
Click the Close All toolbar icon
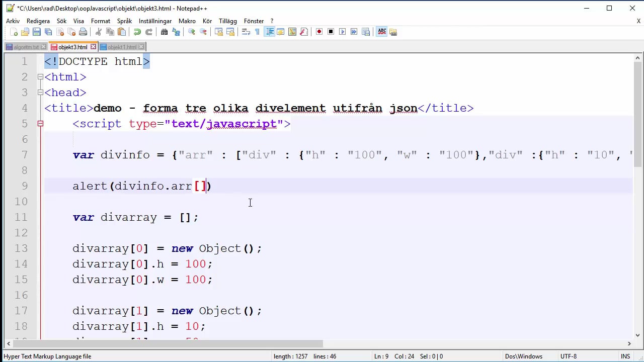[71, 32]
